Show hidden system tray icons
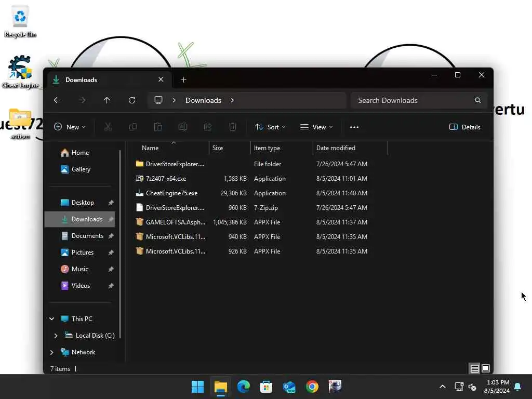 [x=443, y=387]
